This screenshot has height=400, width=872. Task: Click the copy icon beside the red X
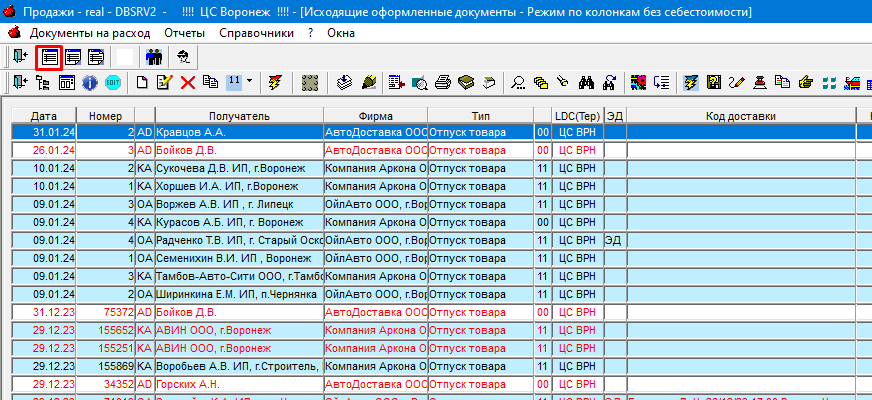pos(210,82)
